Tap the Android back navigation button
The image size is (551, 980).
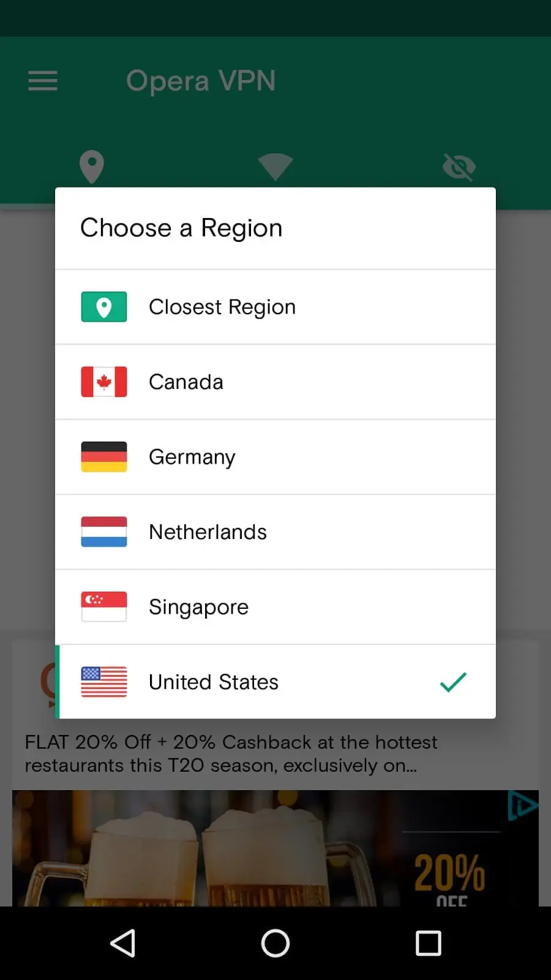pos(122,943)
